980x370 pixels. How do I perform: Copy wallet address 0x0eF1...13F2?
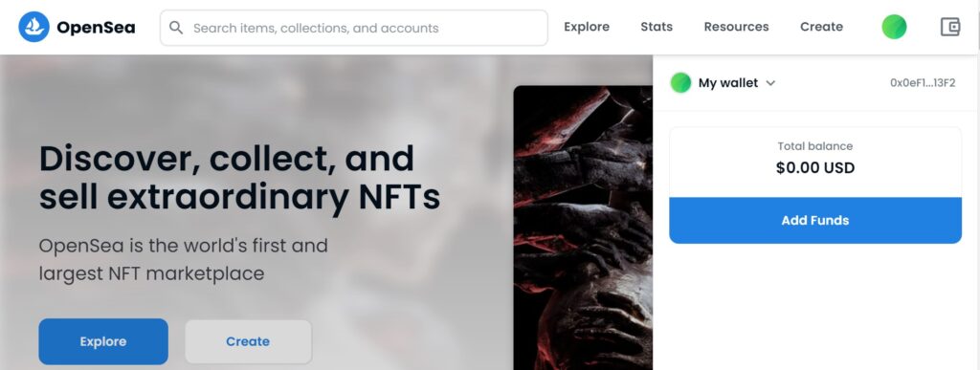click(x=923, y=83)
